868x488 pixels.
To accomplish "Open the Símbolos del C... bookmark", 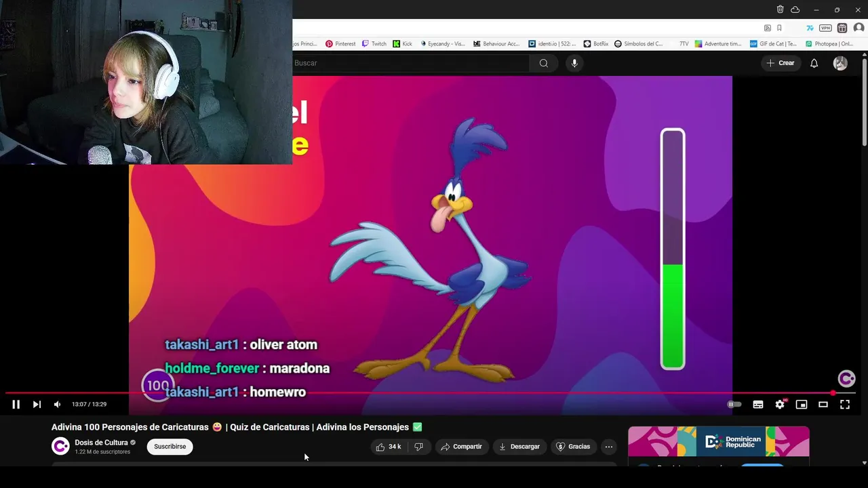I will (x=639, y=43).
